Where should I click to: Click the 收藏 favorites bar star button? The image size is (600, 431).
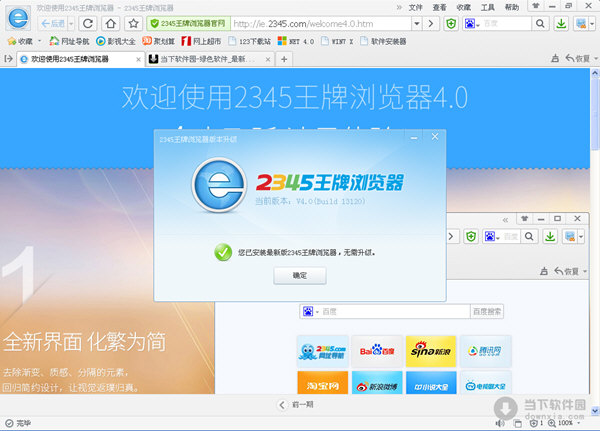20,41
